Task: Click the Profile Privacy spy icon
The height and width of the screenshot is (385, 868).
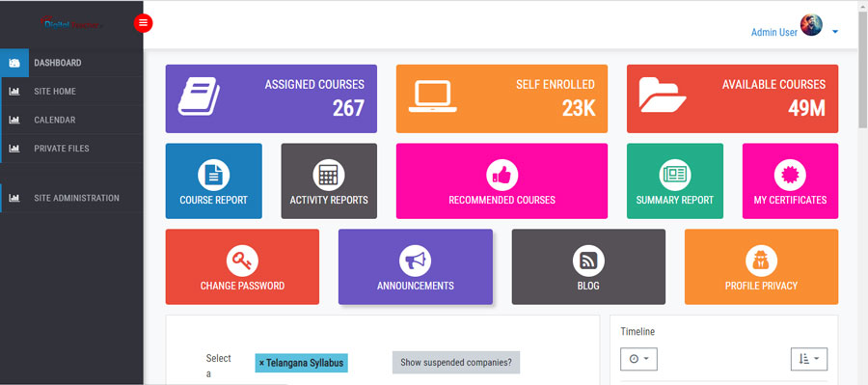Action: click(761, 261)
